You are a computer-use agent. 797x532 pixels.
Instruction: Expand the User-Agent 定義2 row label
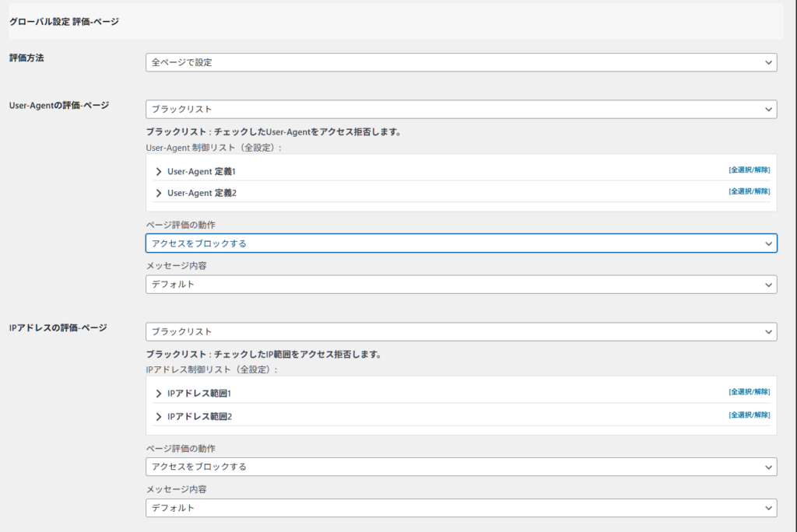202,193
